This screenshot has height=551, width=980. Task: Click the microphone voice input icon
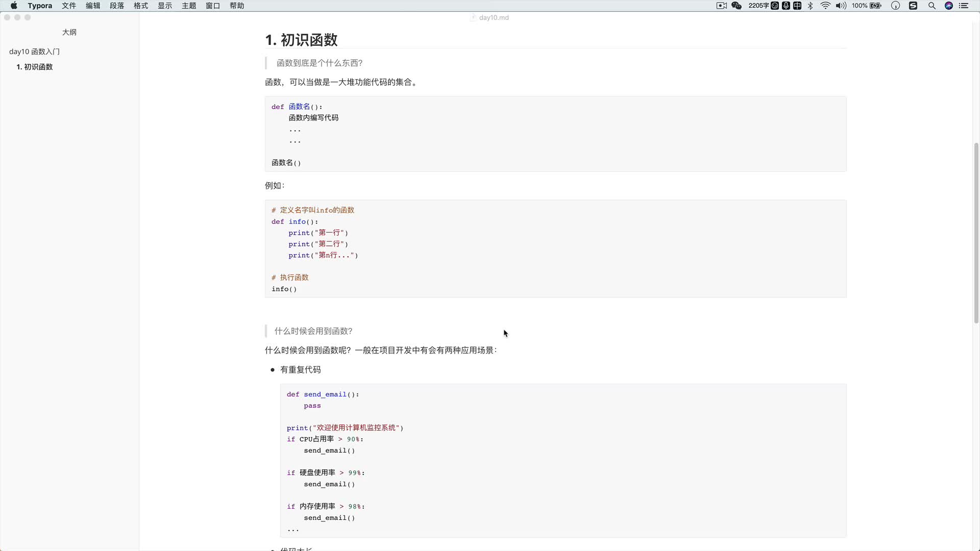[x=786, y=6]
